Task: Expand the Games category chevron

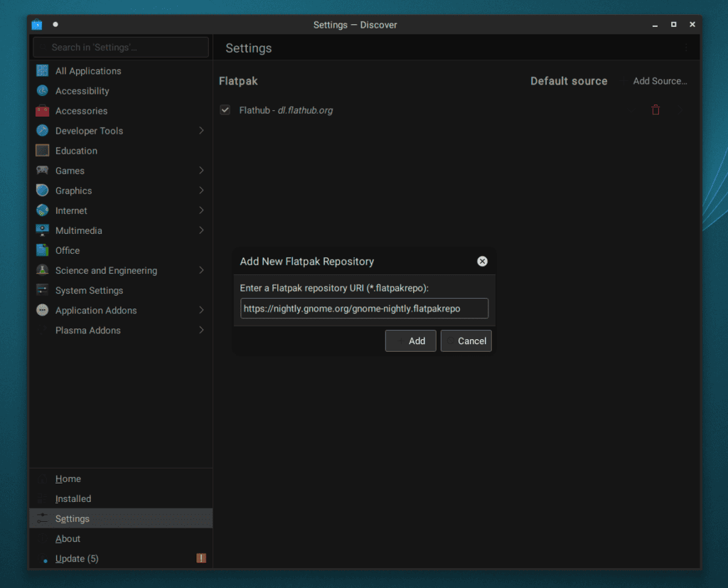Action: click(x=201, y=171)
